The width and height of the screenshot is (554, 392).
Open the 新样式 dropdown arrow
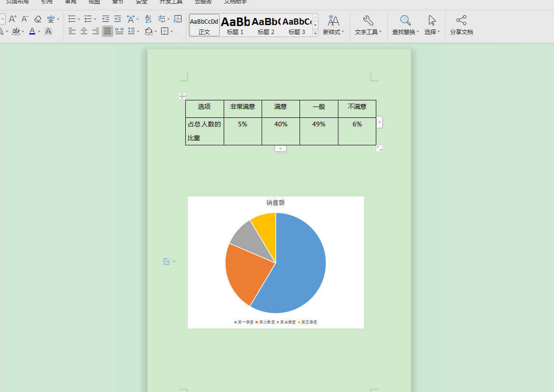click(x=343, y=32)
